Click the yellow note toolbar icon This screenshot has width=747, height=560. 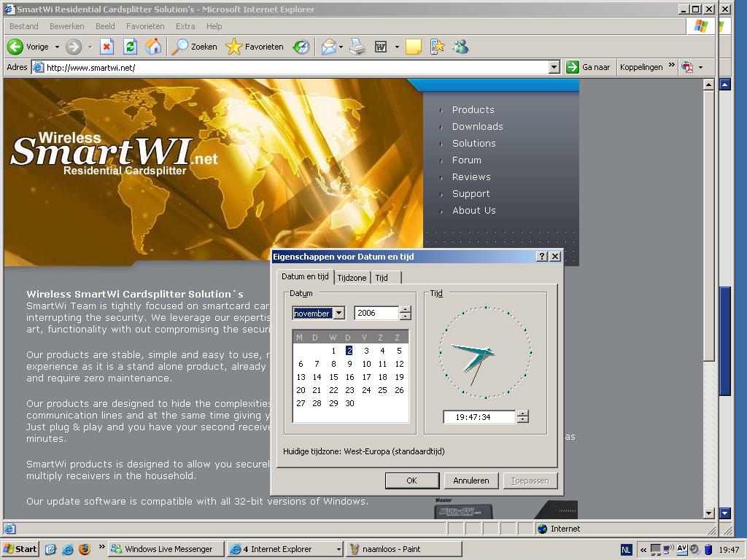coord(414,47)
